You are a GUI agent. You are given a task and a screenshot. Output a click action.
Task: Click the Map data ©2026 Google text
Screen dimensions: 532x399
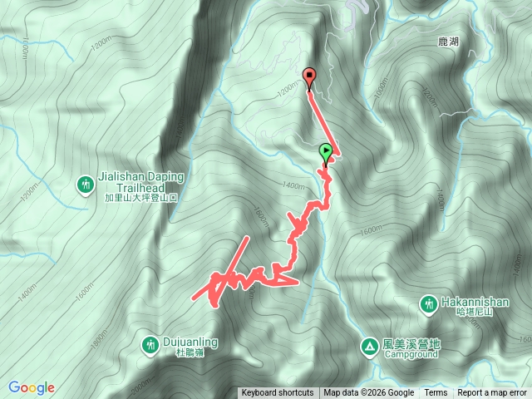[x=368, y=393]
